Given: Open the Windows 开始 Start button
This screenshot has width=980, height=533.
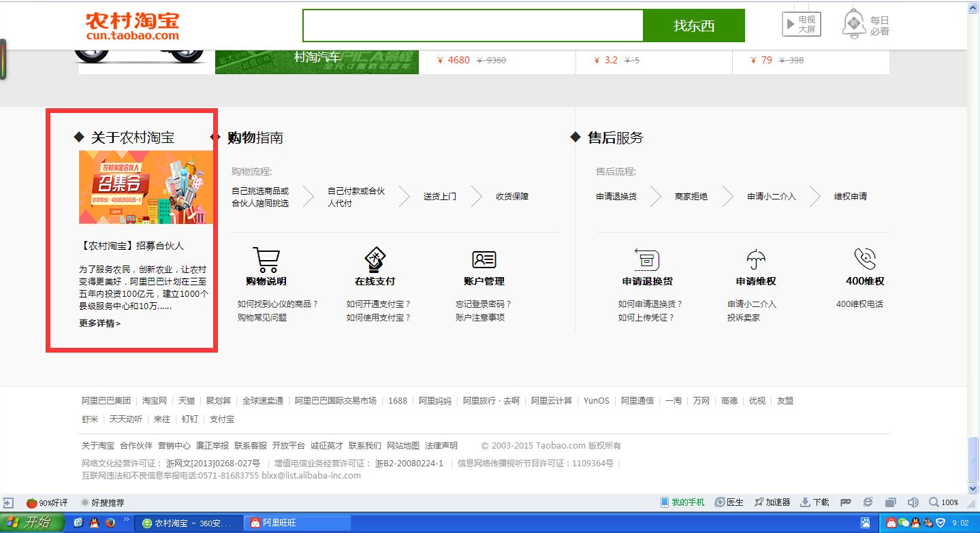Looking at the screenshot, I should coord(32,523).
